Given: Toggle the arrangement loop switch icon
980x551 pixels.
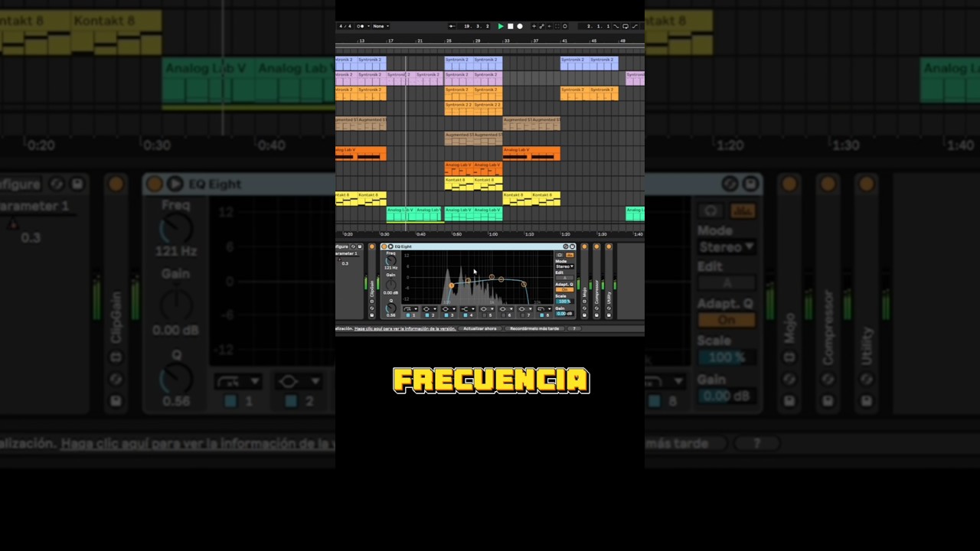Looking at the screenshot, I should pos(626,26).
